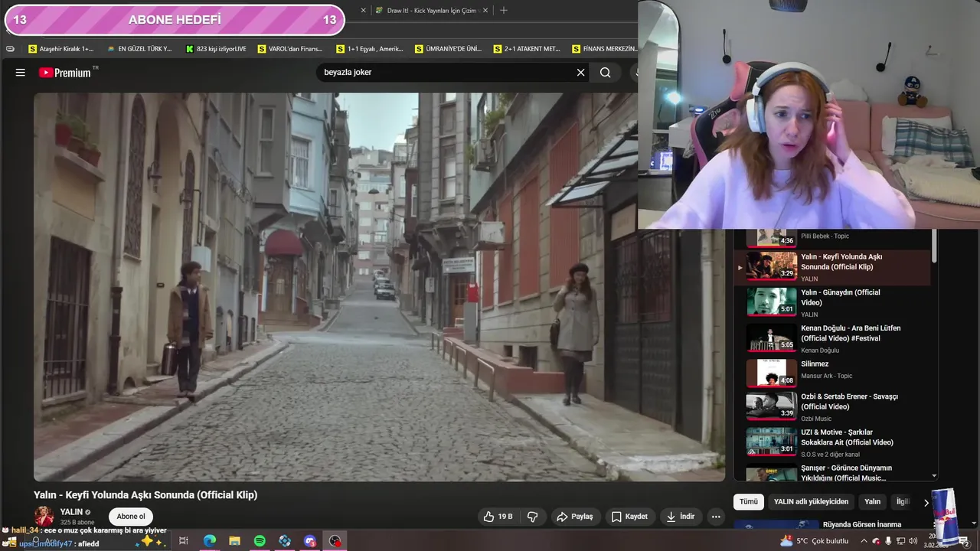Select current playlist item Keyfi Yolunda Aşkı Sonunda

pos(833,266)
